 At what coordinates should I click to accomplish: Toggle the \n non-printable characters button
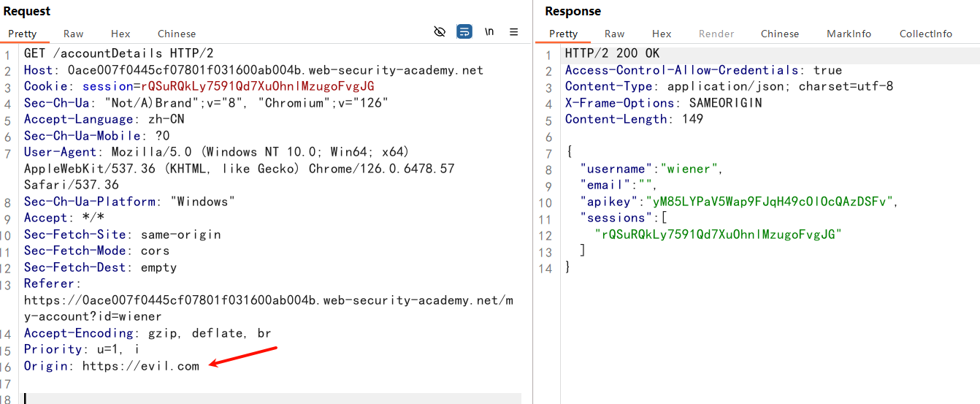(x=489, y=31)
